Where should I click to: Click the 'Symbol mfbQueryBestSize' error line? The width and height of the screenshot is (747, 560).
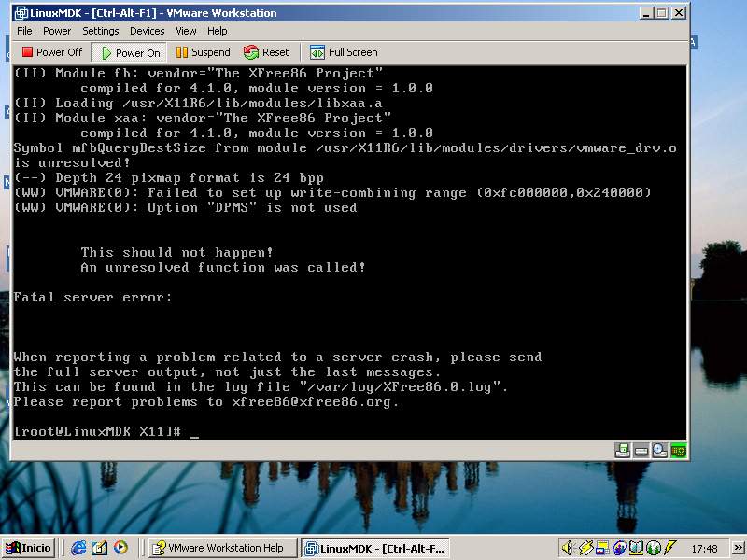pyautogui.click(x=345, y=148)
